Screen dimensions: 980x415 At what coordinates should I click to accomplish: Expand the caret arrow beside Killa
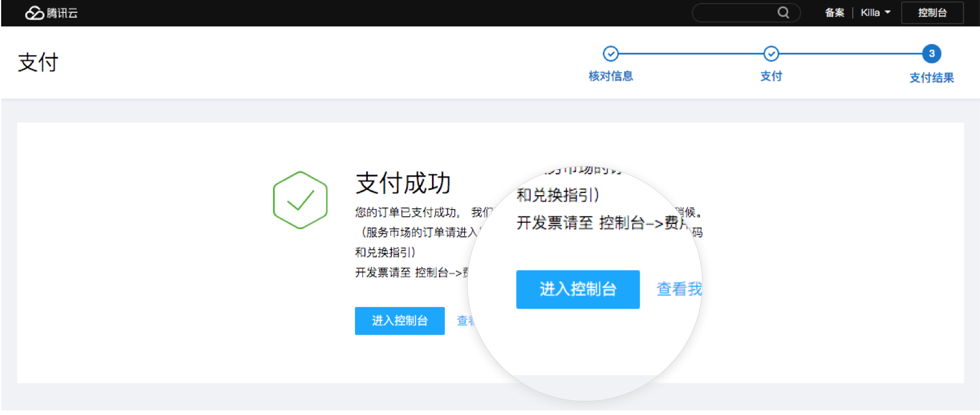(887, 12)
